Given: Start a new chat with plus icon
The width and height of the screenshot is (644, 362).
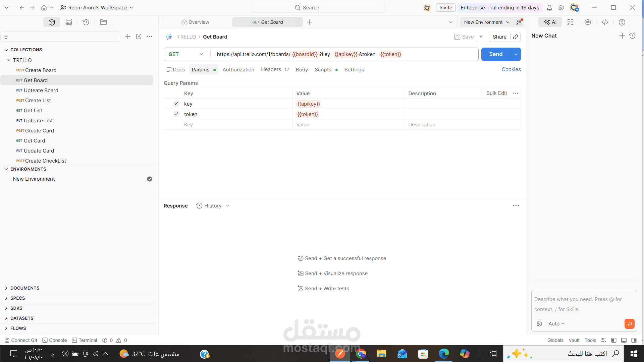Looking at the screenshot, I should [x=622, y=36].
